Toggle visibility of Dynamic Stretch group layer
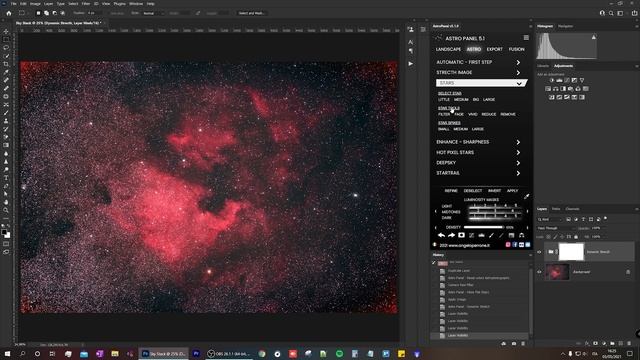640x360 pixels. tap(539, 252)
